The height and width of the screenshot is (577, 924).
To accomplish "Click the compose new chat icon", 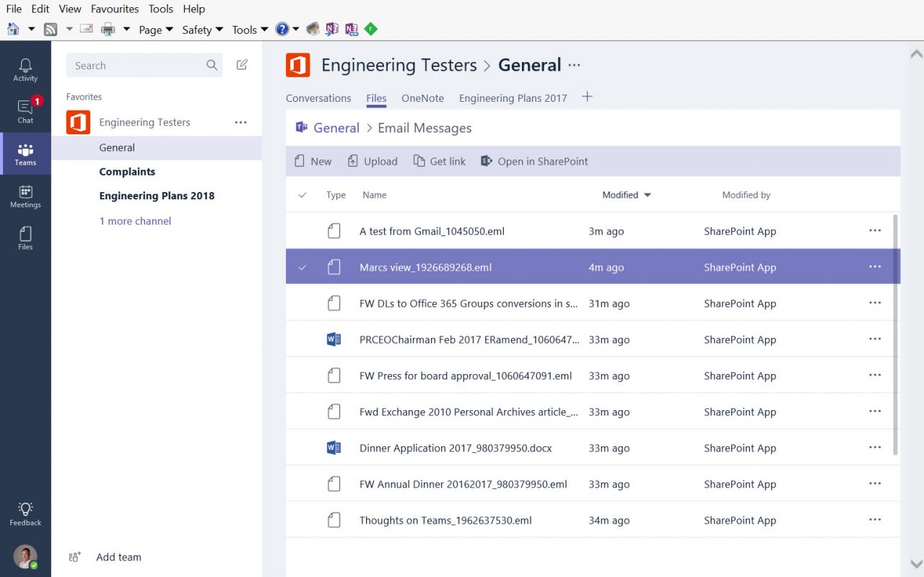I will (242, 65).
